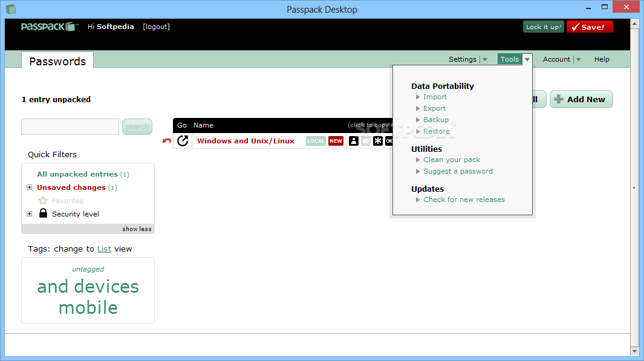Choose Import under Data Portability
Screen dimensions: 644x361
coord(435,97)
